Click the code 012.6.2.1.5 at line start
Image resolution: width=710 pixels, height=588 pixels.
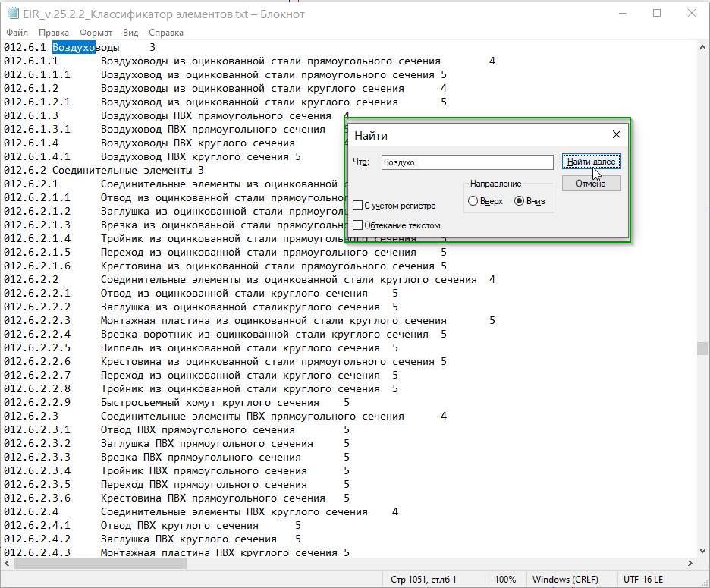click(x=37, y=253)
